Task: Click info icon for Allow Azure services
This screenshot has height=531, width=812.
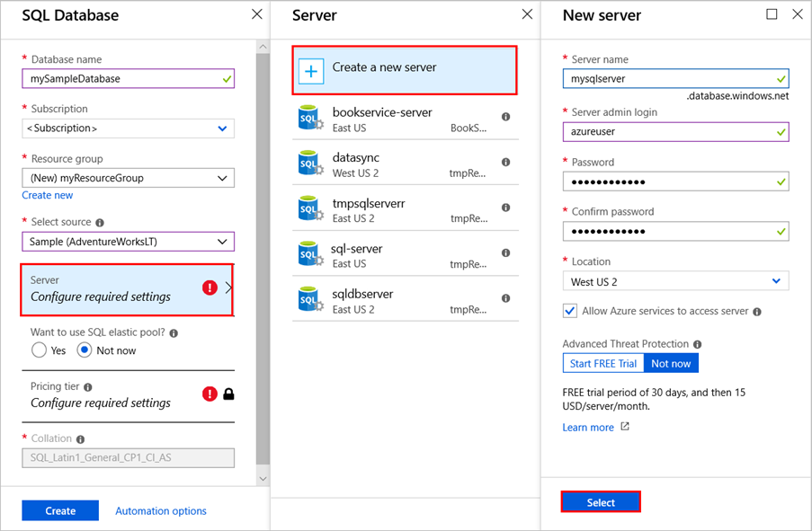Action: (x=757, y=312)
